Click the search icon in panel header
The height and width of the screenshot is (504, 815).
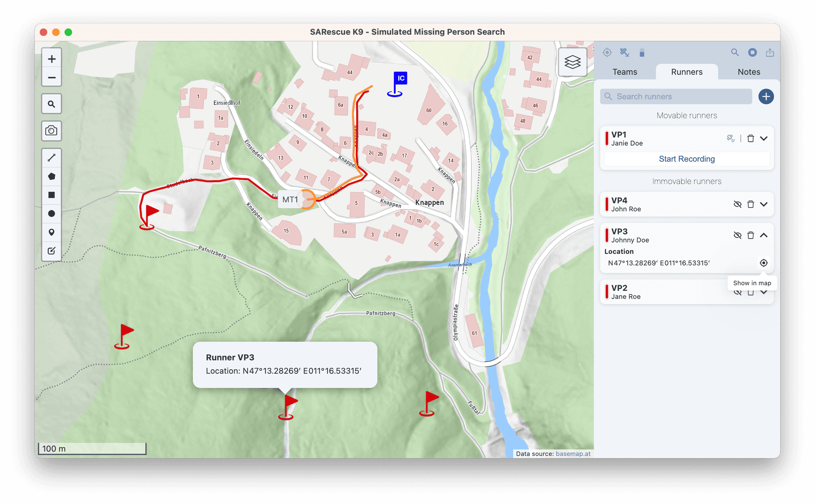tap(735, 52)
